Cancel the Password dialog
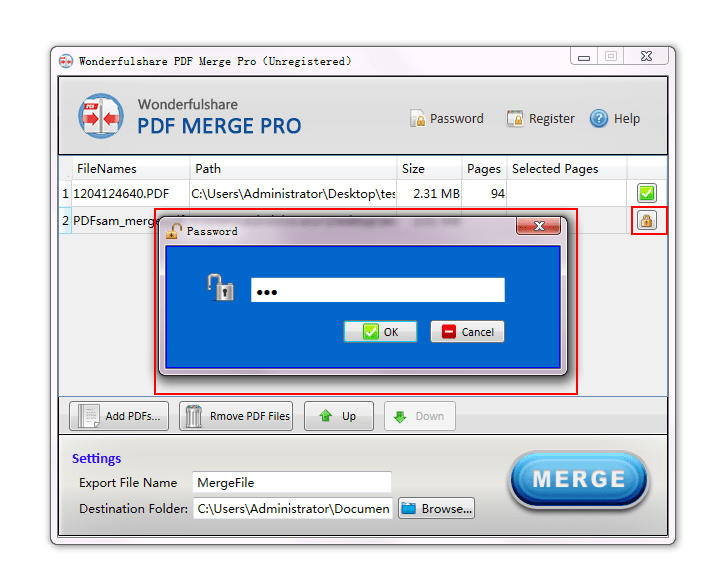The width and height of the screenshot is (704, 565). (x=467, y=332)
